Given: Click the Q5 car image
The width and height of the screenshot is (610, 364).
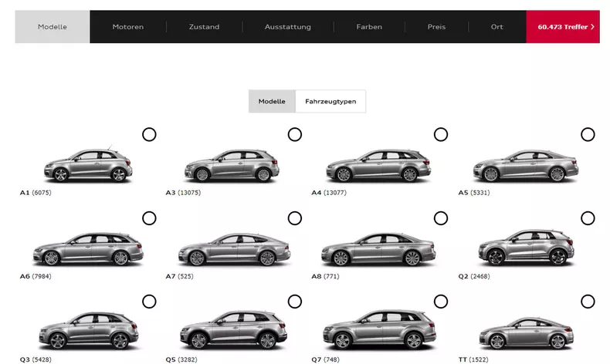Looking at the screenshot, I should 233,330.
